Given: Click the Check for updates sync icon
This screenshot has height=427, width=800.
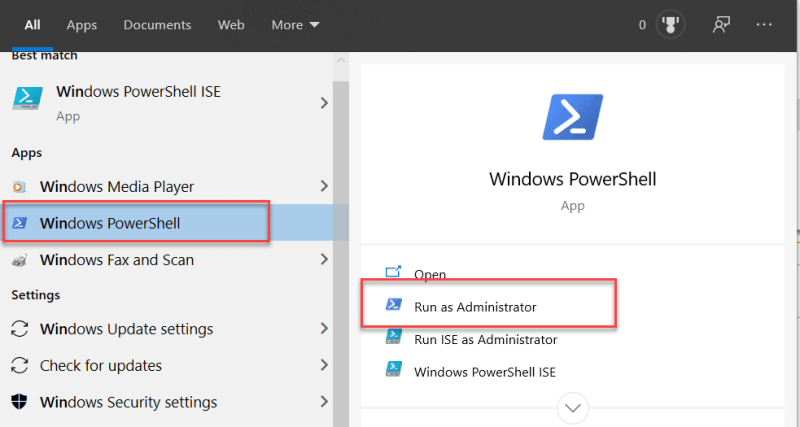Looking at the screenshot, I should (19, 366).
